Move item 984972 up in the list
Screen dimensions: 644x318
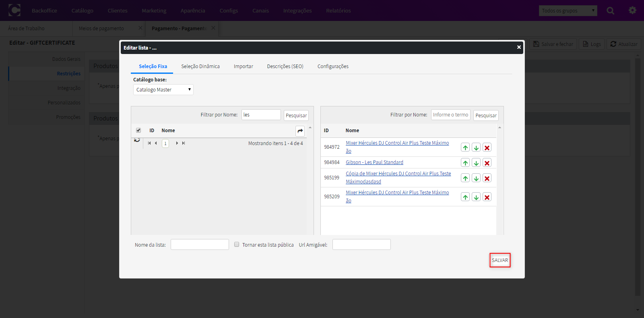pyautogui.click(x=465, y=148)
